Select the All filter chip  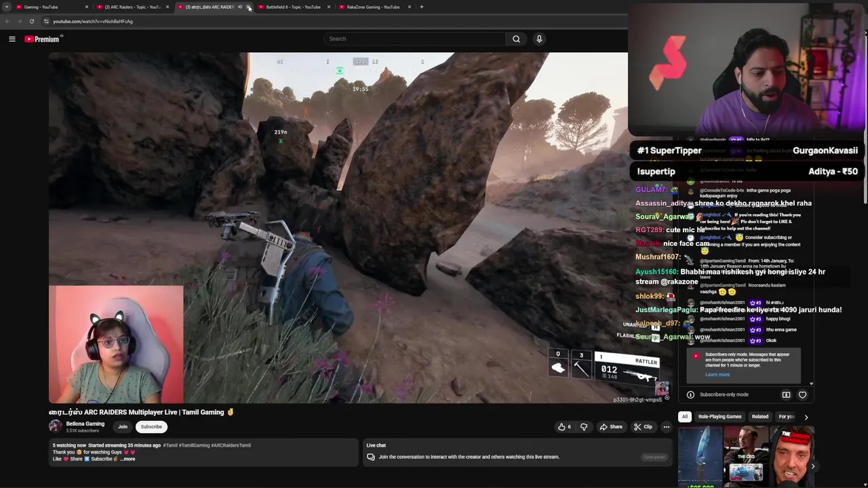(x=685, y=417)
